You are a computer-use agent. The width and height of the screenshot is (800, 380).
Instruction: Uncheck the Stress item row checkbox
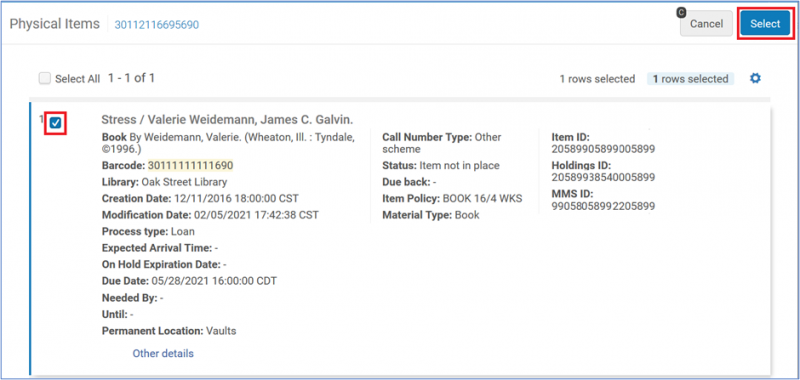tap(56, 122)
